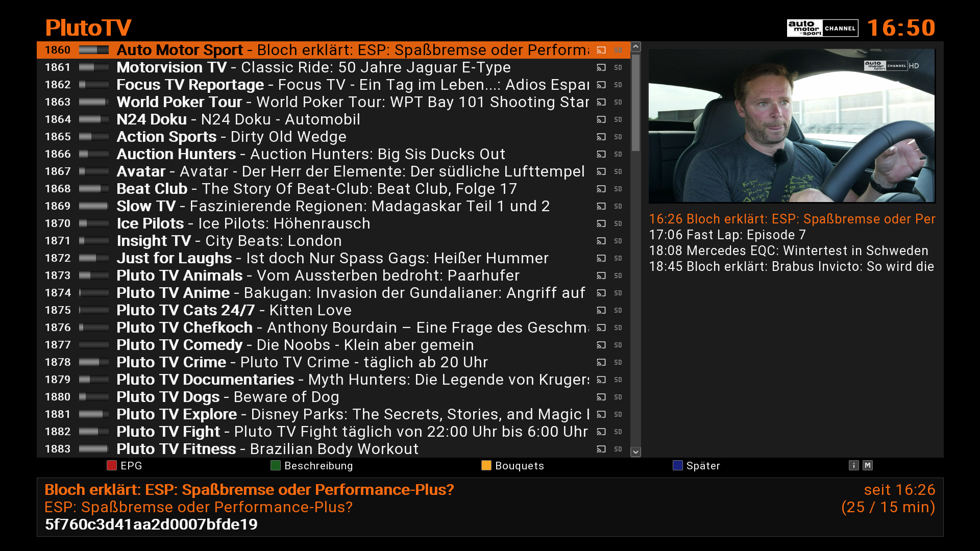This screenshot has height=551, width=980.
Task: Open Bouquets with the yellow button
Action: point(513,465)
